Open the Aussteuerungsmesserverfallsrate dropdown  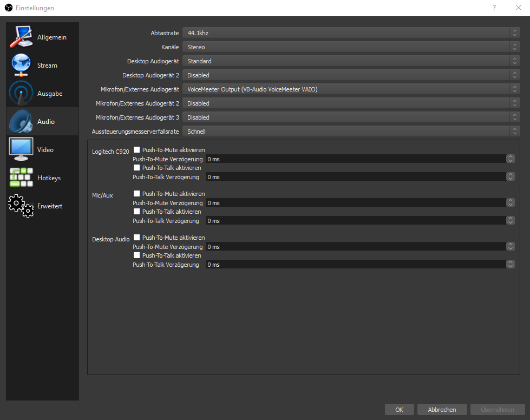pyautogui.click(x=351, y=132)
